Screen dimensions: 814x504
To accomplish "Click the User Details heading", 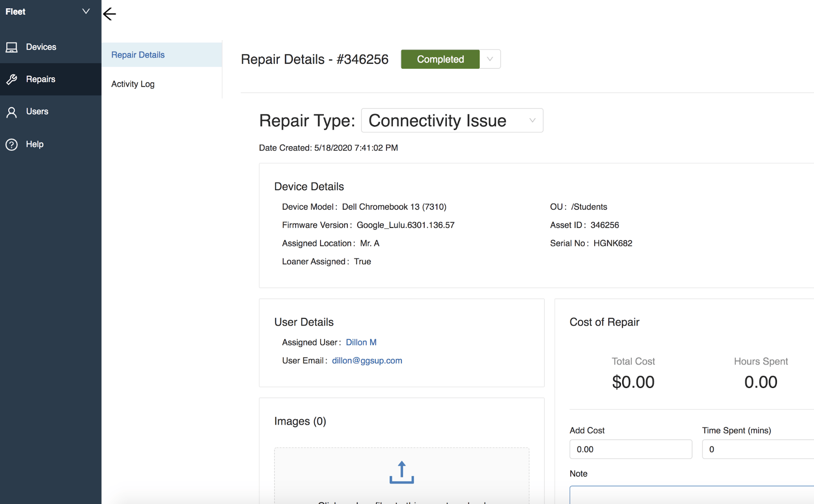I will coord(304,322).
